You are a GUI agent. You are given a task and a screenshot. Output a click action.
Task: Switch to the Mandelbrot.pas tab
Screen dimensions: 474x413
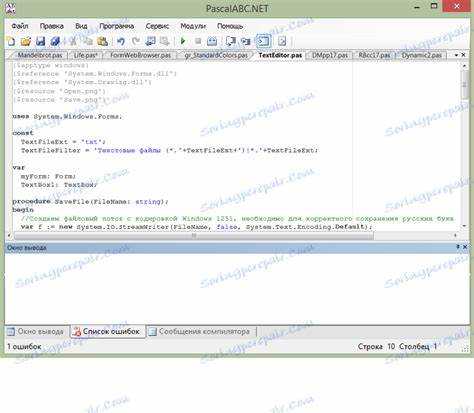coord(40,55)
